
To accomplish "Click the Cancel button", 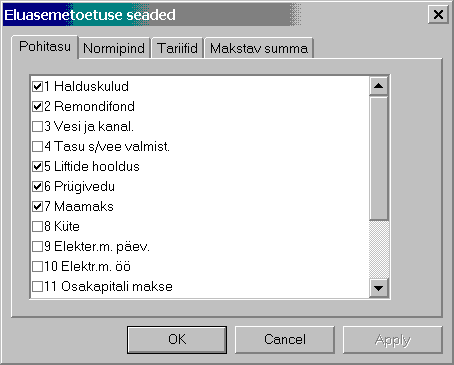I will coord(285,340).
